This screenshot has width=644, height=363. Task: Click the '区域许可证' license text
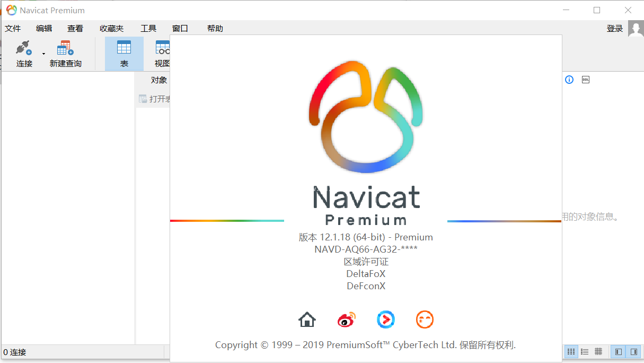[x=366, y=262]
